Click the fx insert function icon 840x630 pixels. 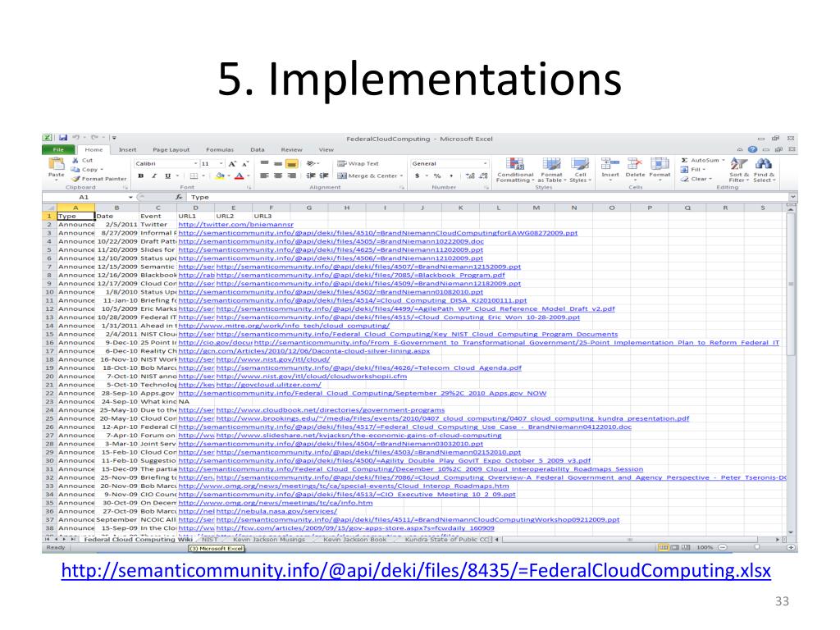point(179,197)
